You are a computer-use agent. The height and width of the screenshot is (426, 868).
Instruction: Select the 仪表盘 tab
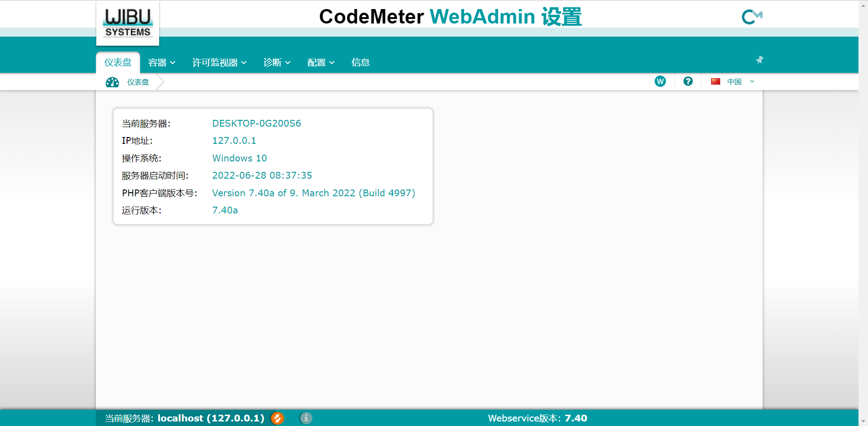tap(118, 62)
